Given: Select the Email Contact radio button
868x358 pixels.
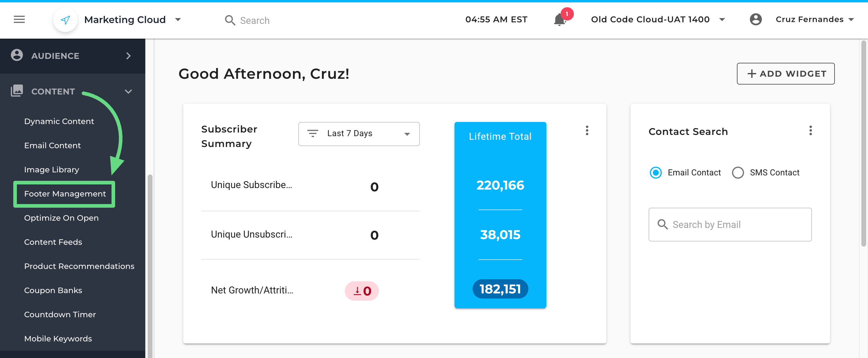Looking at the screenshot, I should 655,173.
